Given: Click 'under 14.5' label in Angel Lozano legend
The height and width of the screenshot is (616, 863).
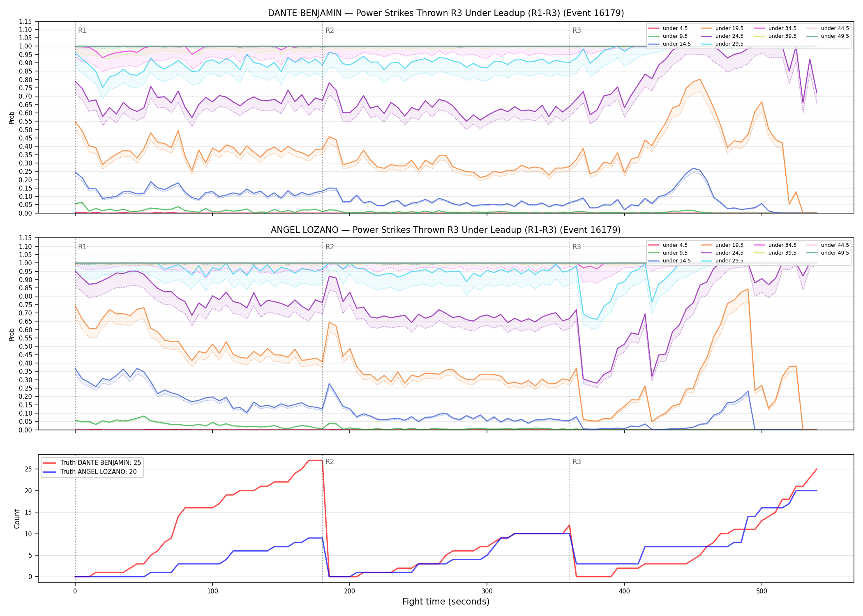Looking at the screenshot, I should coord(677,261).
